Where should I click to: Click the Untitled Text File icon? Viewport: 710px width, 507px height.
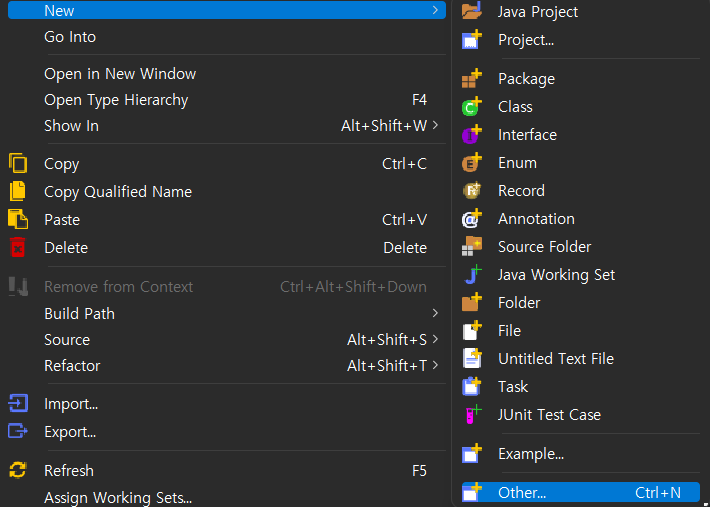pyautogui.click(x=471, y=359)
